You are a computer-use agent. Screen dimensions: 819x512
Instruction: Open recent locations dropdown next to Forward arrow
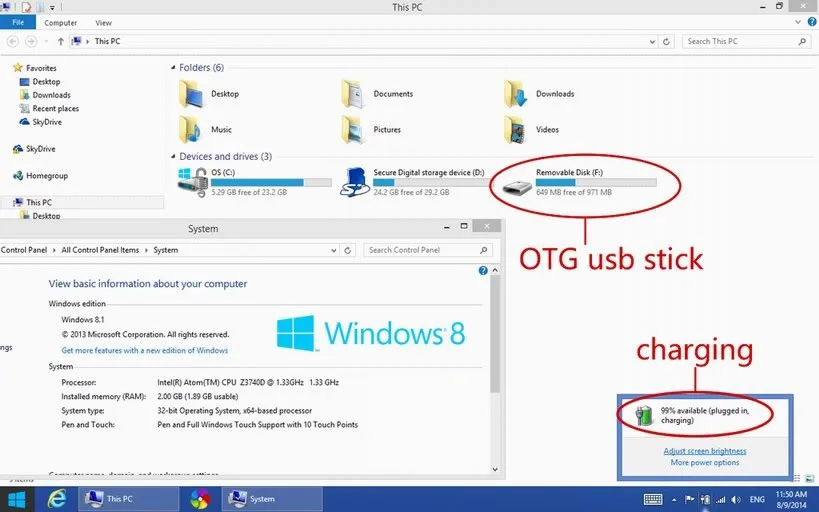(46, 41)
